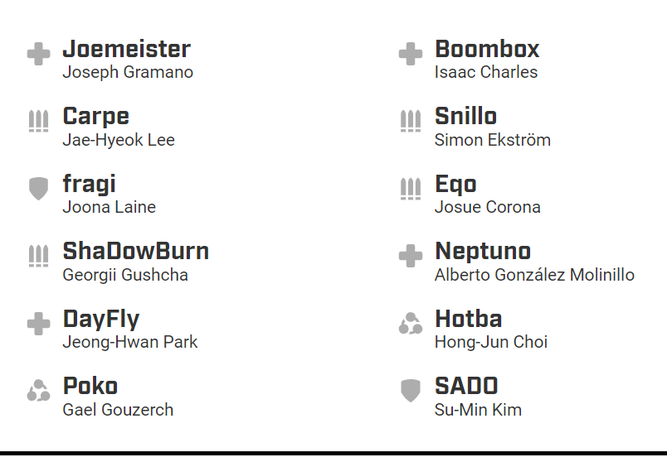Click the real name Gael Gouzerch
The width and height of the screenshot is (667, 457).
[x=118, y=410]
